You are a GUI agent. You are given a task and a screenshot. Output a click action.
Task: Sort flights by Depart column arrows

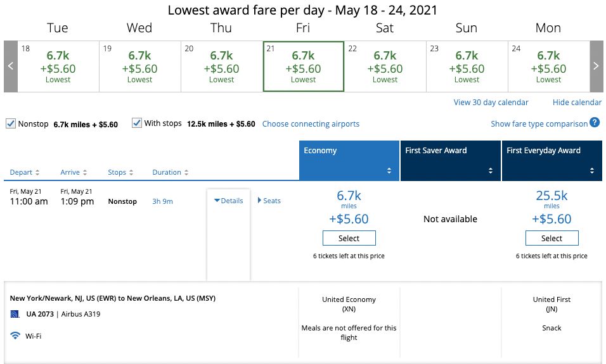37,173
